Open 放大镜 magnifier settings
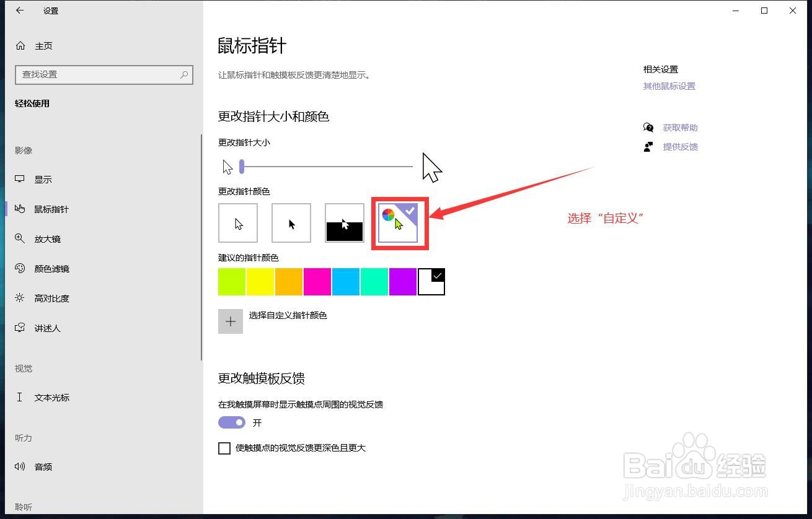This screenshot has height=519, width=812. coord(47,239)
